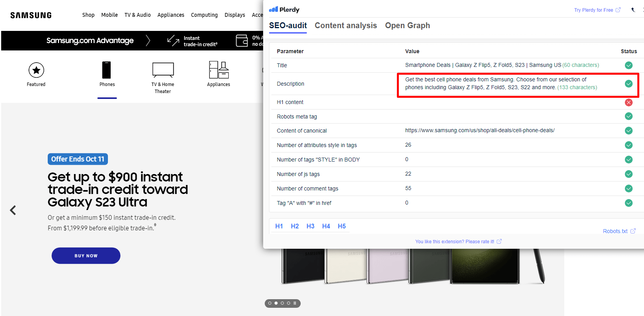Open the TV & Home Theater category icon
Viewport: 644px width, 316px height.
pyautogui.click(x=163, y=70)
